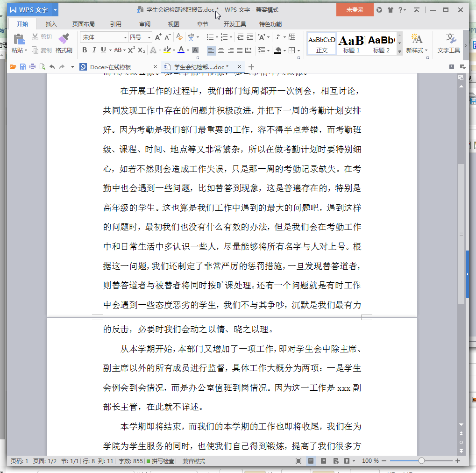Apply the 标题 2 style
Viewport: 476px width, 473px height.
[x=381, y=44]
